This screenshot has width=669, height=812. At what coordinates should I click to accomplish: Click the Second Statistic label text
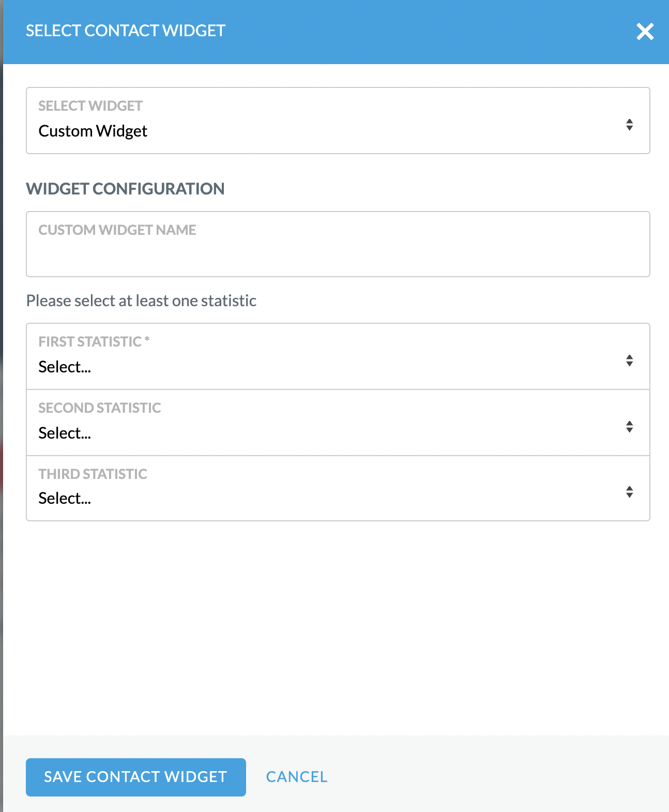click(100, 408)
